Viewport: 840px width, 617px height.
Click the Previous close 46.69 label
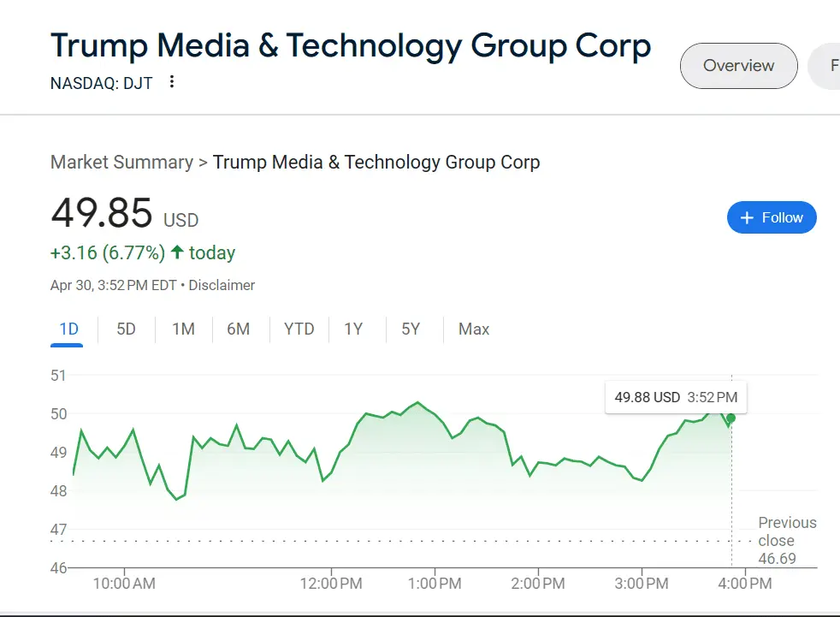pyautogui.click(x=787, y=541)
